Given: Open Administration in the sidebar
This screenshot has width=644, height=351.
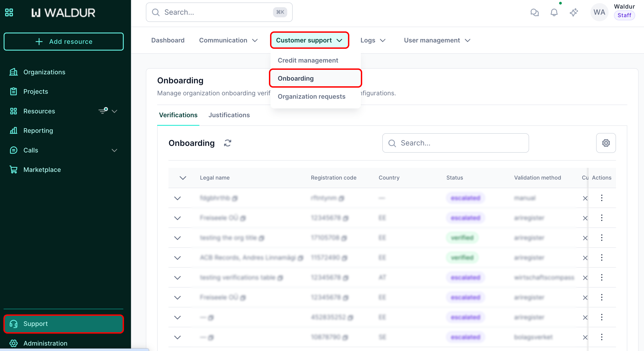Looking at the screenshot, I should tap(45, 343).
